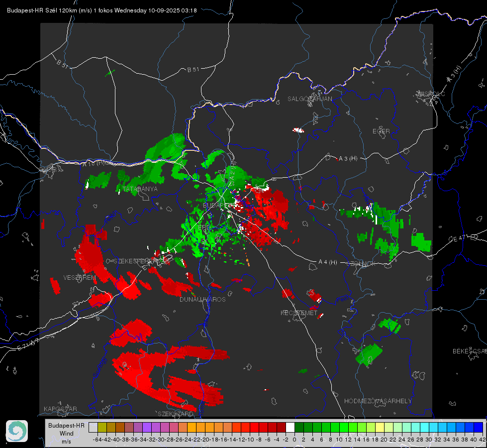The width and height of the screenshot is (487, 448).
Task: Click the SZOLNOK city label
Action: click(x=362, y=263)
